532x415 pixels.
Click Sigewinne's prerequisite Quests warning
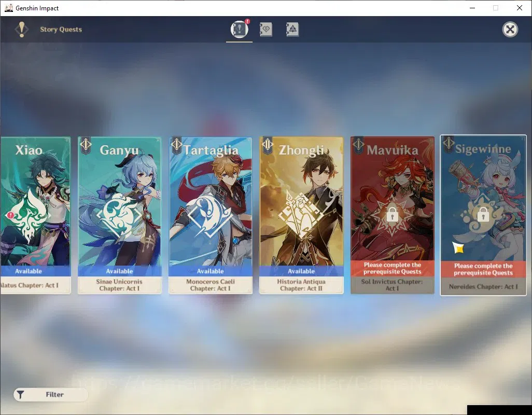(483, 269)
